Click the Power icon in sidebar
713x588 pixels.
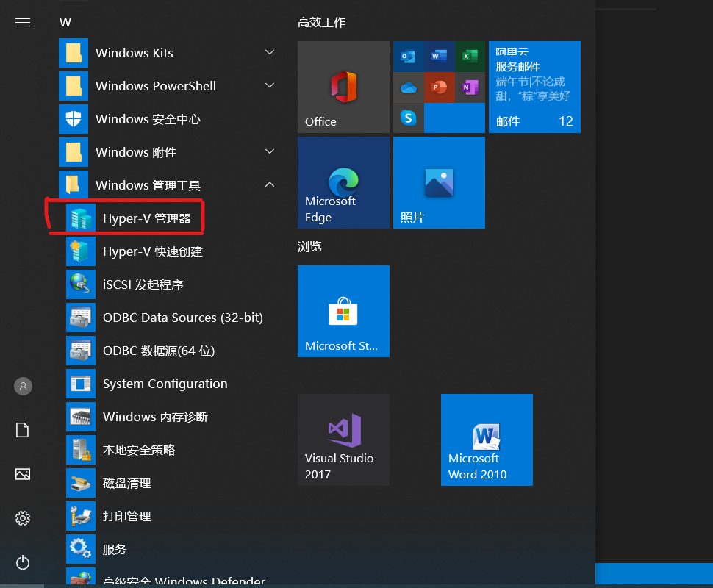point(23,563)
